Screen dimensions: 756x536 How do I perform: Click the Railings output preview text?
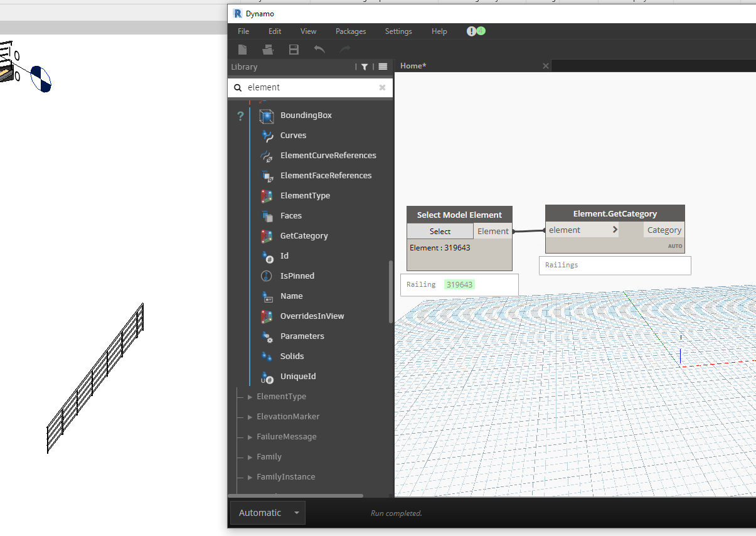pyautogui.click(x=562, y=265)
